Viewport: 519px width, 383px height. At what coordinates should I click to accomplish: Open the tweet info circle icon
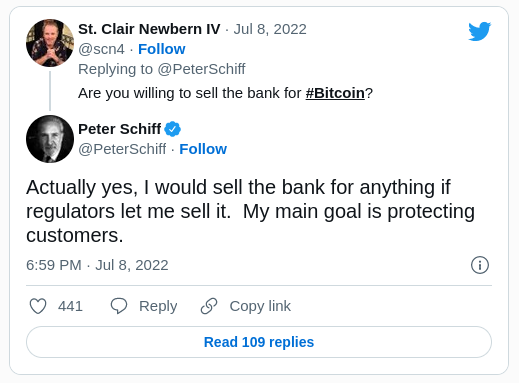[480, 265]
